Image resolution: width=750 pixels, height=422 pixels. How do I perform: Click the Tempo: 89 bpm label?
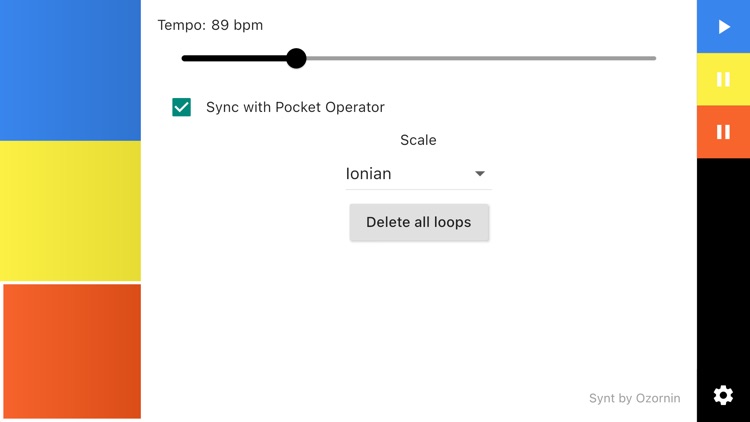(x=210, y=25)
